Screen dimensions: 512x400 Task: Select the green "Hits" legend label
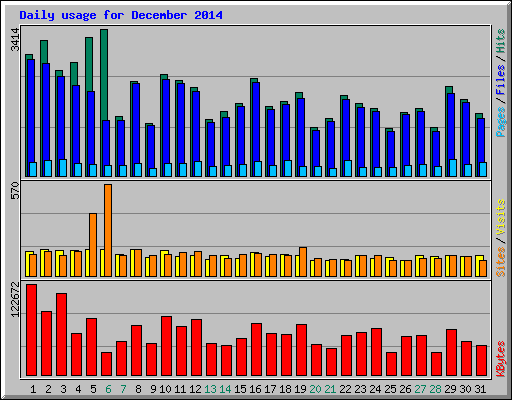point(500,41)
